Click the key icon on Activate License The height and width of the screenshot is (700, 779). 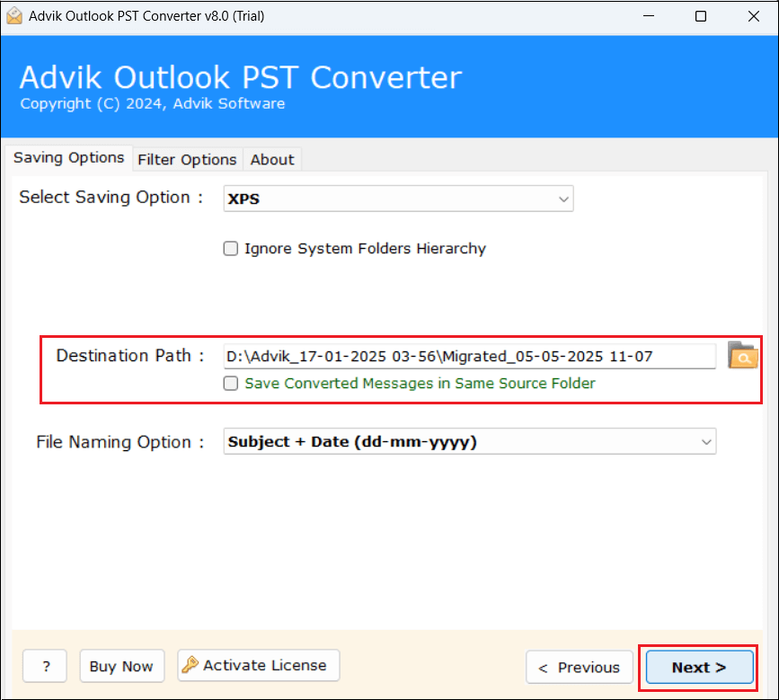(190, 665)
